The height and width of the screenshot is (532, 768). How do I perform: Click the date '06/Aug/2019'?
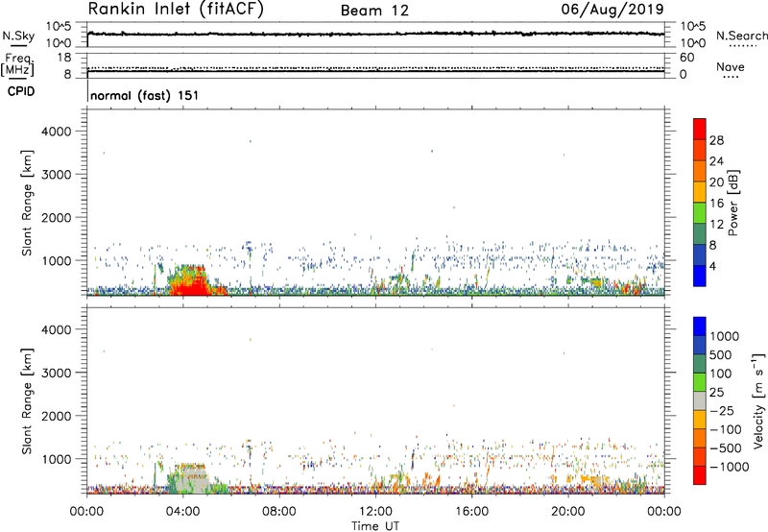612,10
